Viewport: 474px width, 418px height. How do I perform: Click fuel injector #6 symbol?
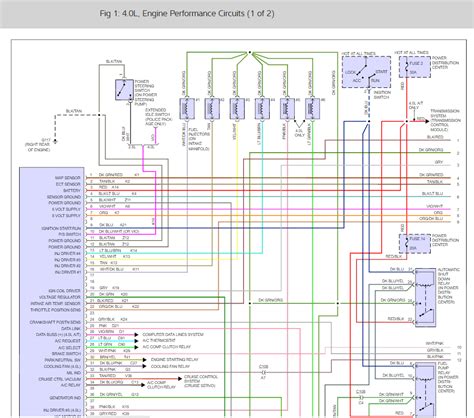click(x=313, y=108)
